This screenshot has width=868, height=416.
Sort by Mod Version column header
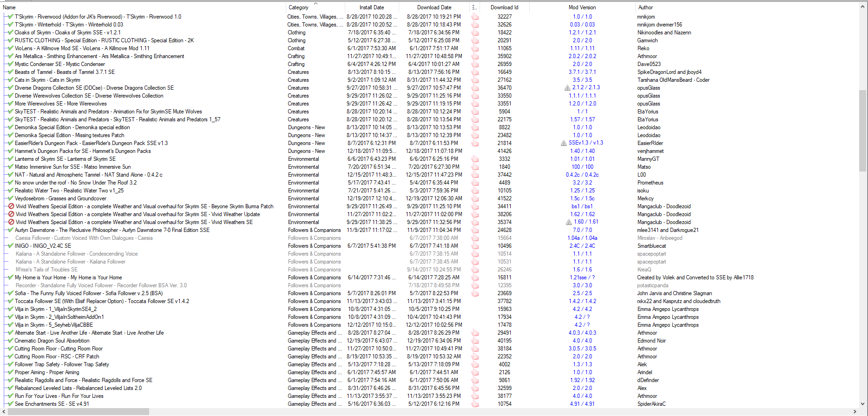click(582, 7)
